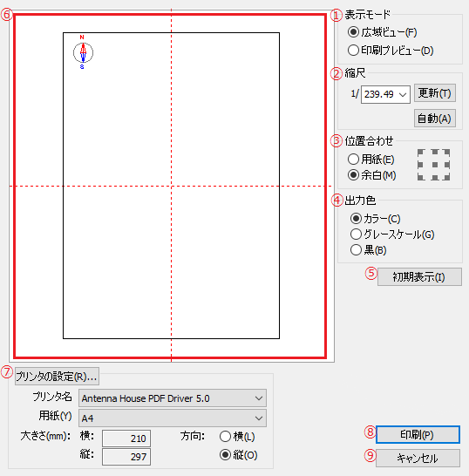Select the top-left alignment anchor square
The width and height of the screenshot is (469, 476).
pyautogui.click(x=421, y=152)
